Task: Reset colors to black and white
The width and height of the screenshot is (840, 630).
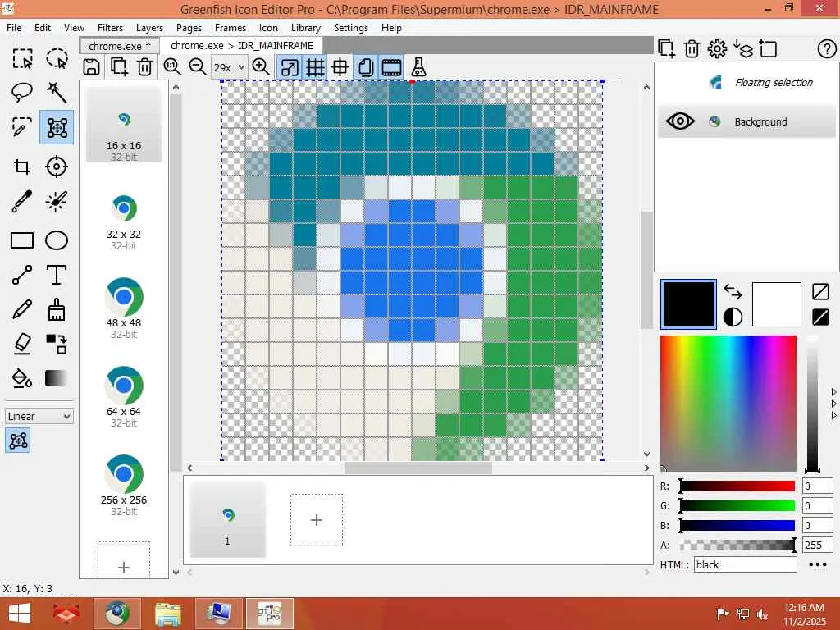Action: [733, 317]
